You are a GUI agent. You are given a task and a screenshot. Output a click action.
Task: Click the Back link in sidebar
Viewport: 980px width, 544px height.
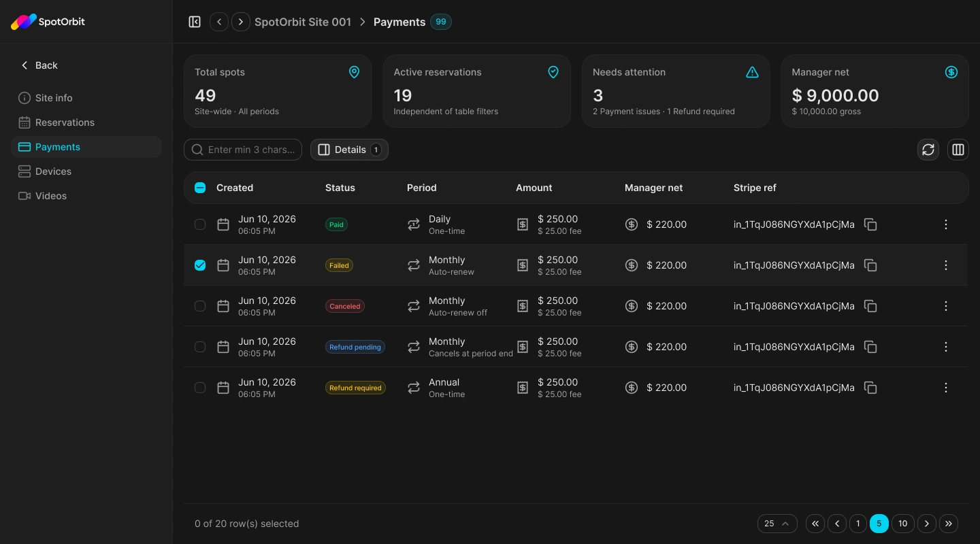coord(39,65)
